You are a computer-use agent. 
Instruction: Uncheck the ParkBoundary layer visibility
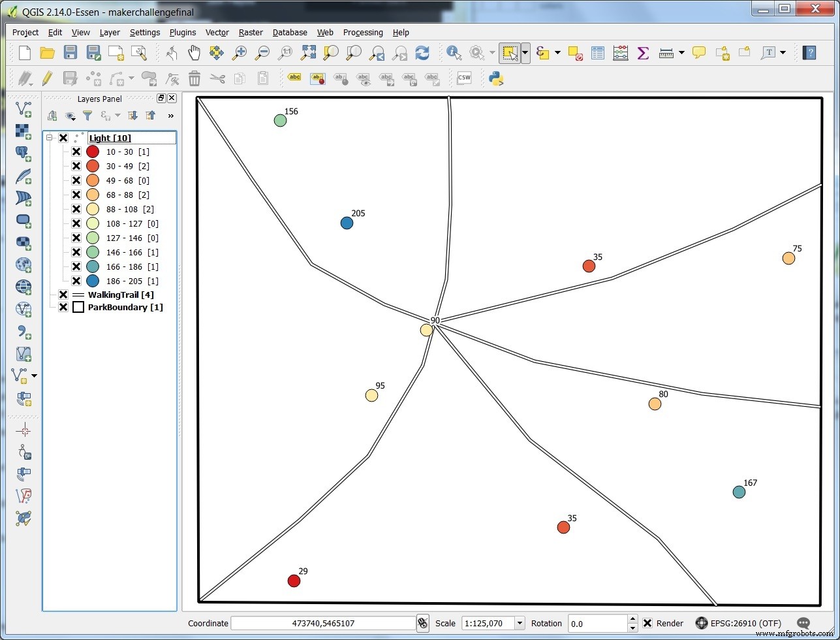63,307
